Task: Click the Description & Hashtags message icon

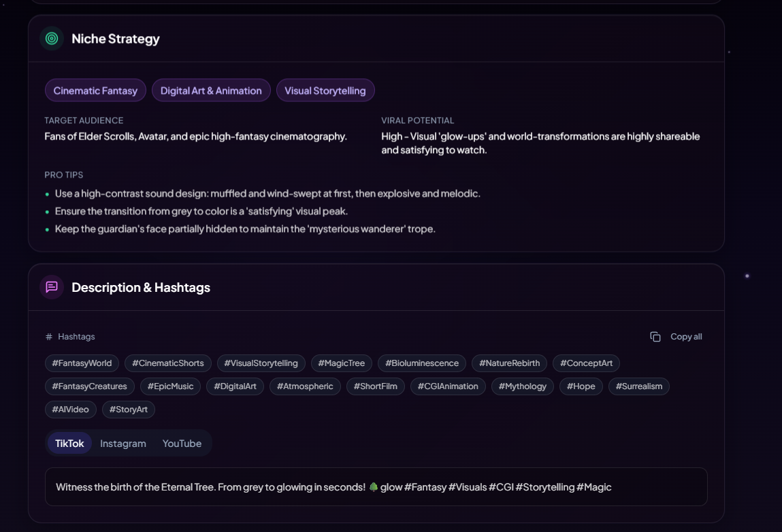Action: (x=52, y=287)
